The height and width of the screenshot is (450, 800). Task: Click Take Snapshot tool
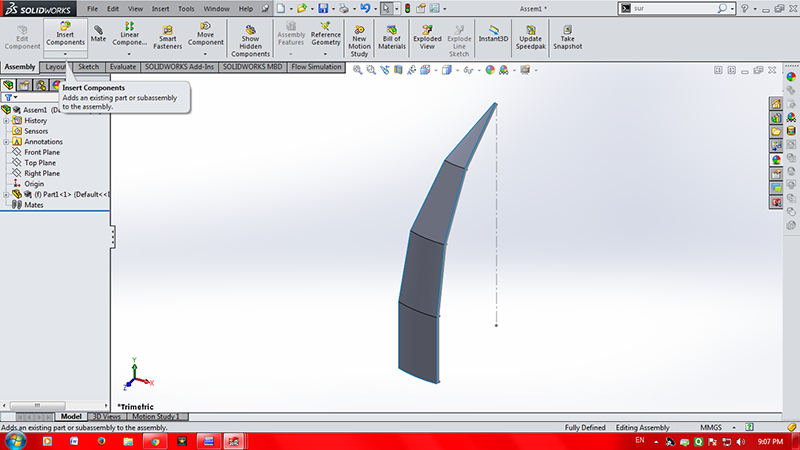[x=567, y=38]
